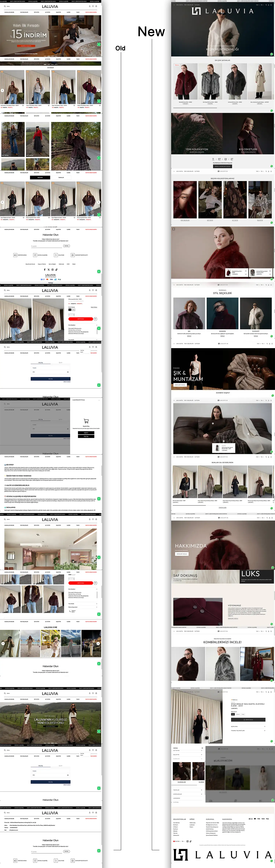Open search icon in new design's top hero header
Image resolution: width=275 pixels, height=868 pixels.
click(x=266, y=5)
